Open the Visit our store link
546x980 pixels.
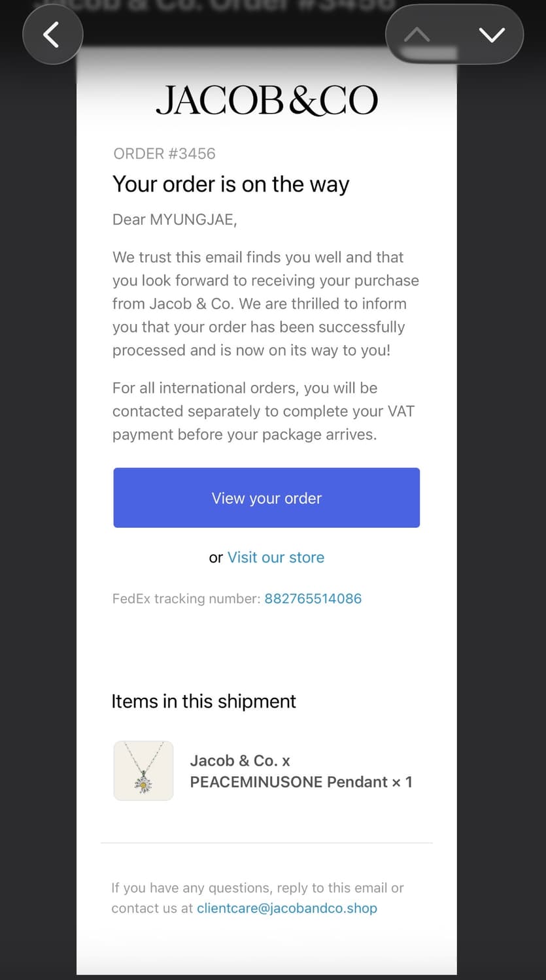coord(275,557)
